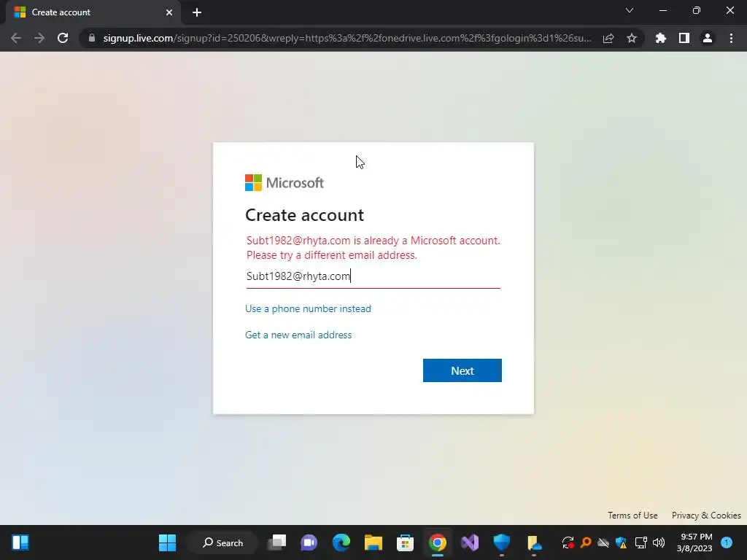Open the Terms of Use link
This screenshot has height=560, width=747.
[632, 516]
